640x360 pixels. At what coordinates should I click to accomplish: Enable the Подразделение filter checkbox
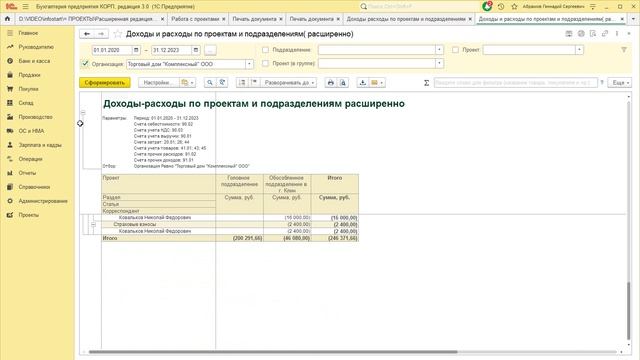click(x=265, y=50)
